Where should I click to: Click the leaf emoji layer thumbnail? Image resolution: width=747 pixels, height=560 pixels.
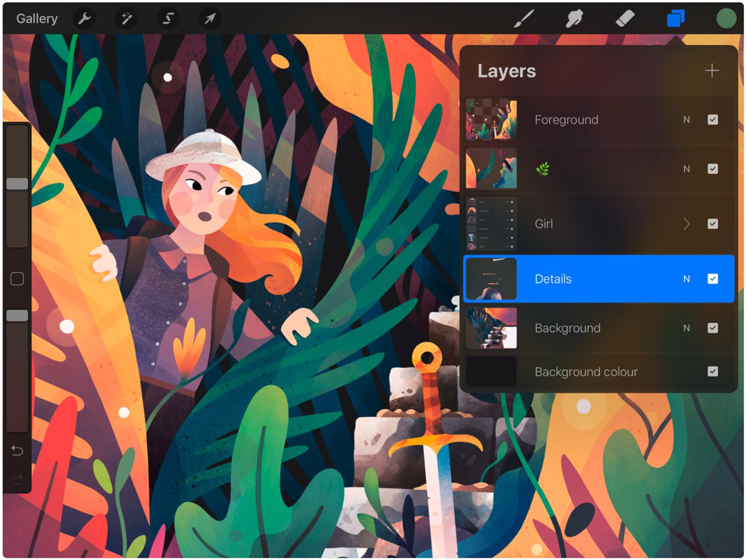point(491,169)
